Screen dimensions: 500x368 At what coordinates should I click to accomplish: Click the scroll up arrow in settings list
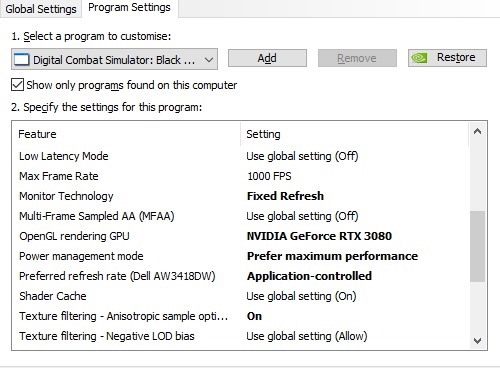pyautogui.click(x=477, y=132)
